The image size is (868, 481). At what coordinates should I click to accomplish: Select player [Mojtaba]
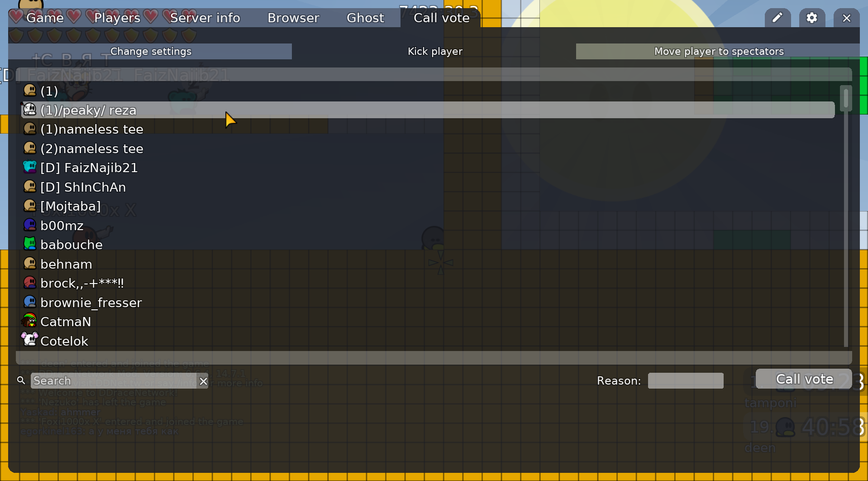click(x=428, y=206)
